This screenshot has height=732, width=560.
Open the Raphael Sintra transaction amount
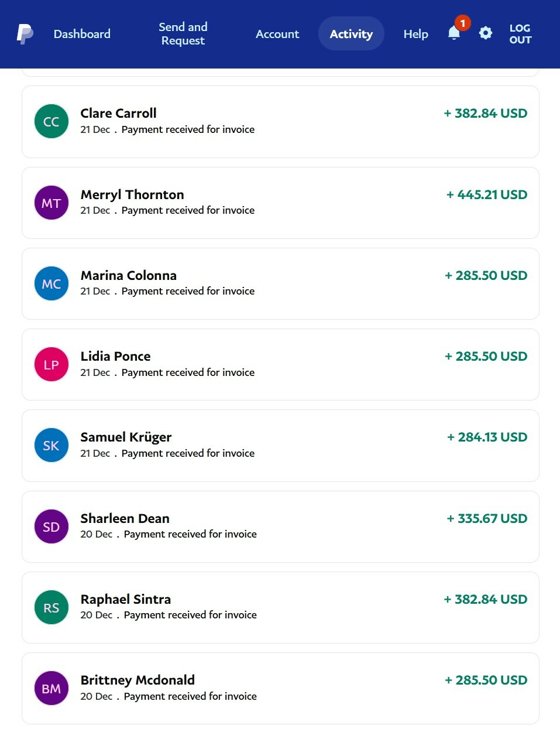[486, 599]
